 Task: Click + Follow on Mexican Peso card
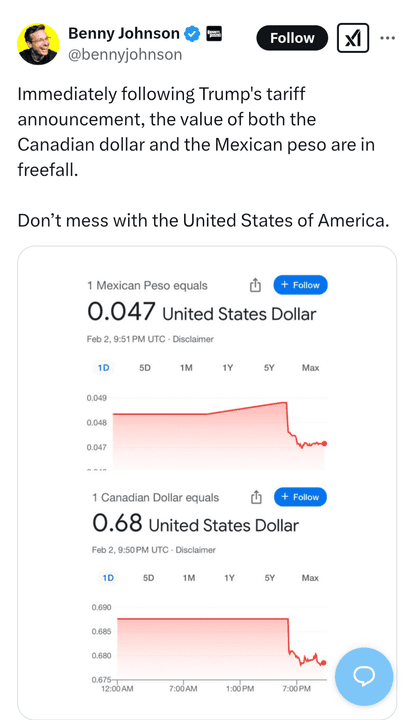point(300,285)
